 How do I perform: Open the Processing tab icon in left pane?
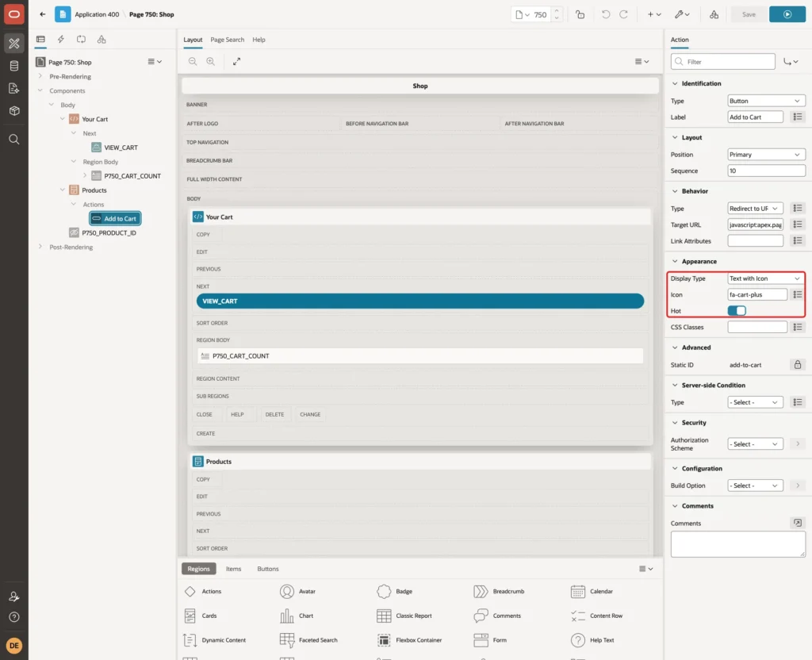click(x=82, y=40)
